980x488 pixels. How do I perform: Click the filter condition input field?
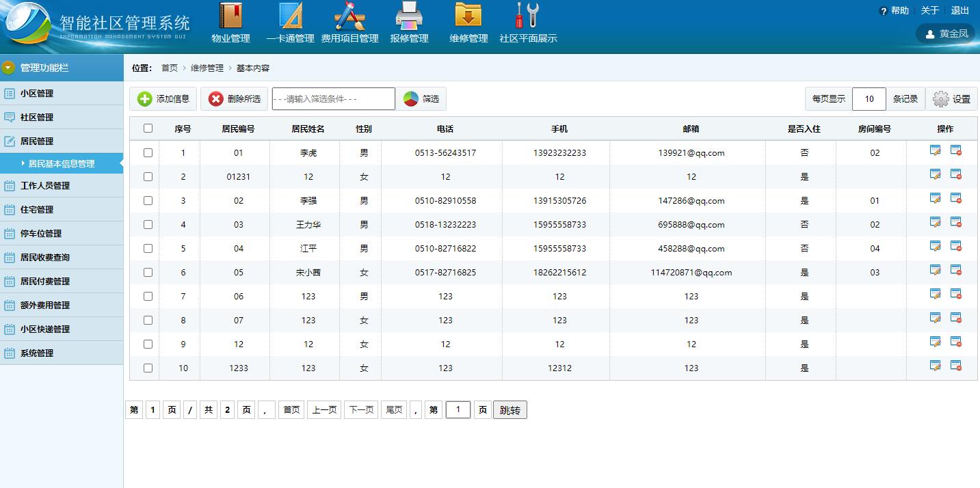pos(333,99)
